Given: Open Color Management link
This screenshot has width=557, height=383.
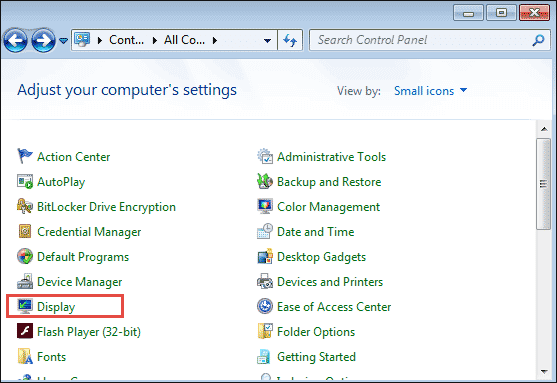Looking at the screenshot, I should pyautogui.click(x=329, y=207).
